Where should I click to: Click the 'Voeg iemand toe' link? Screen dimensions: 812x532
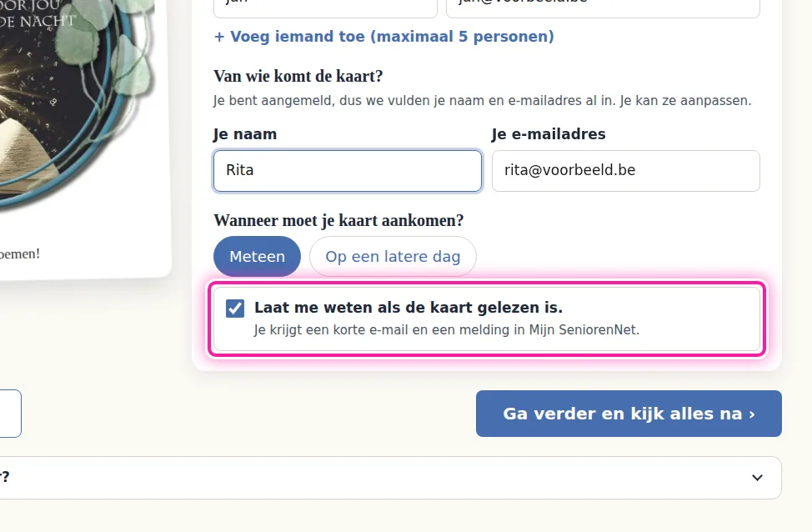[x=383, y=37]
